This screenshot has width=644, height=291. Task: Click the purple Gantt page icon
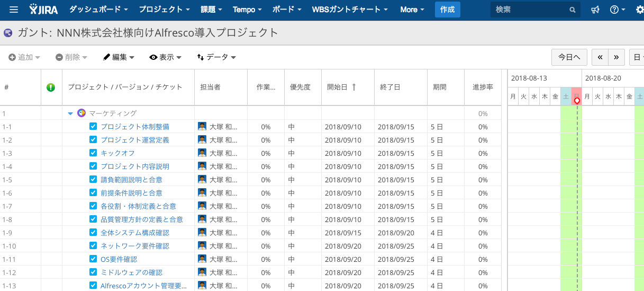click(8, 33)
